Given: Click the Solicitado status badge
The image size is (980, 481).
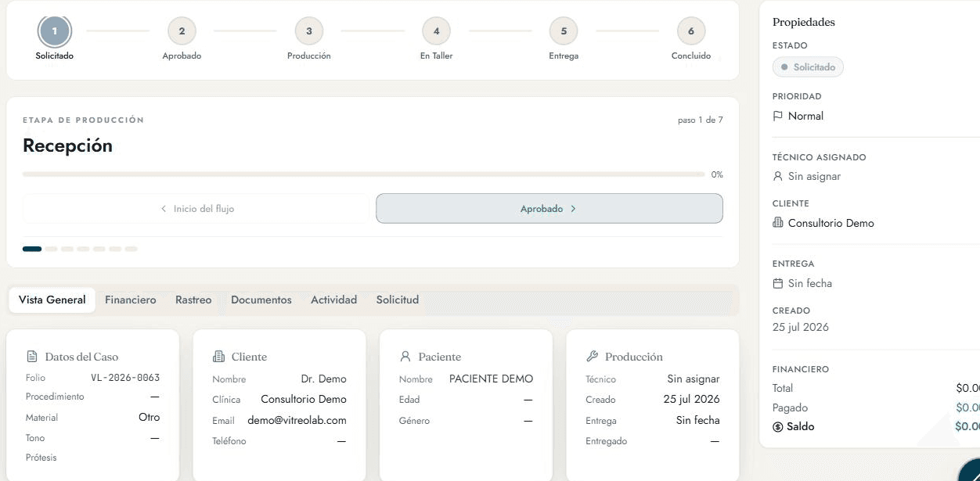Looking at the screenshot, I should [x=808, y=67].
